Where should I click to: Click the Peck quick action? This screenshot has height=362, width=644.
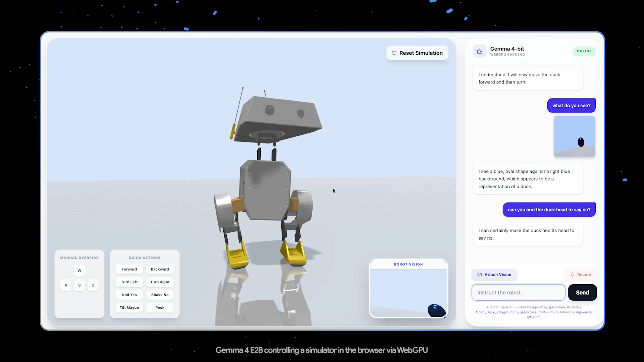[x=160, y=307]
